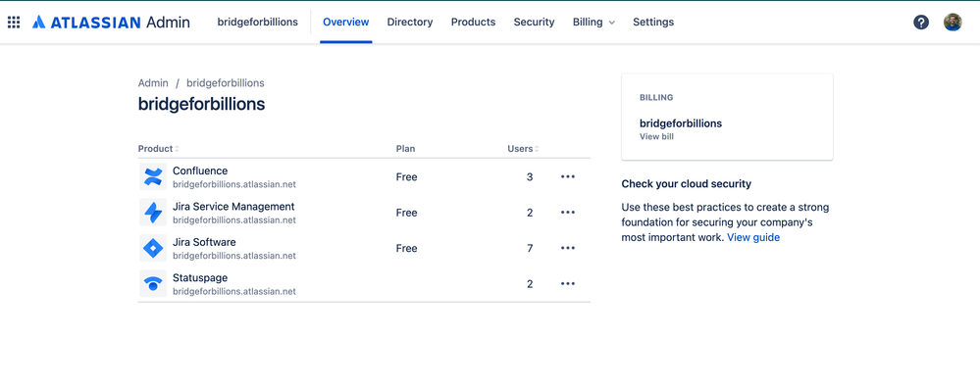
Task: Open the View guide link
Action: pos(753,238)
